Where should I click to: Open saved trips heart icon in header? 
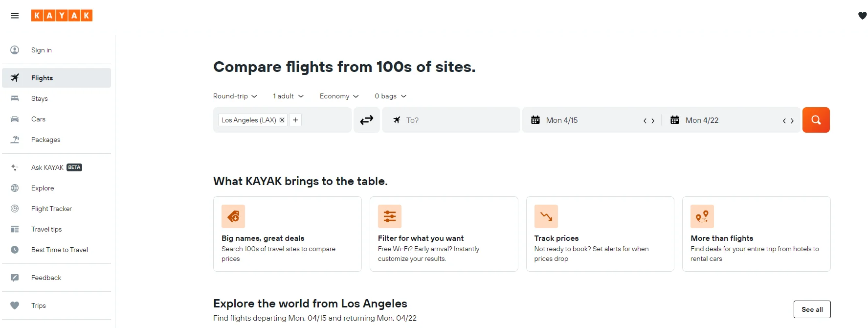pos(862,16)
